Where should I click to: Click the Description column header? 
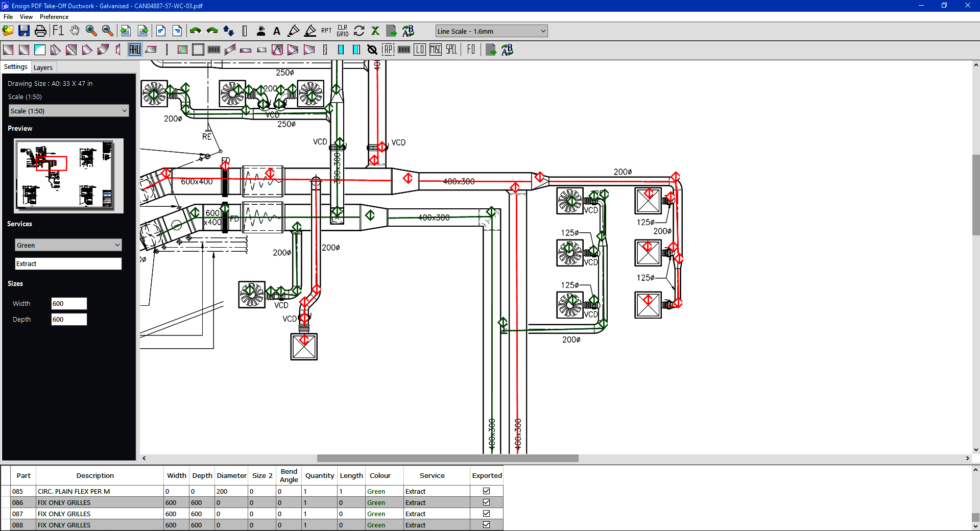[x=95, y=475]
